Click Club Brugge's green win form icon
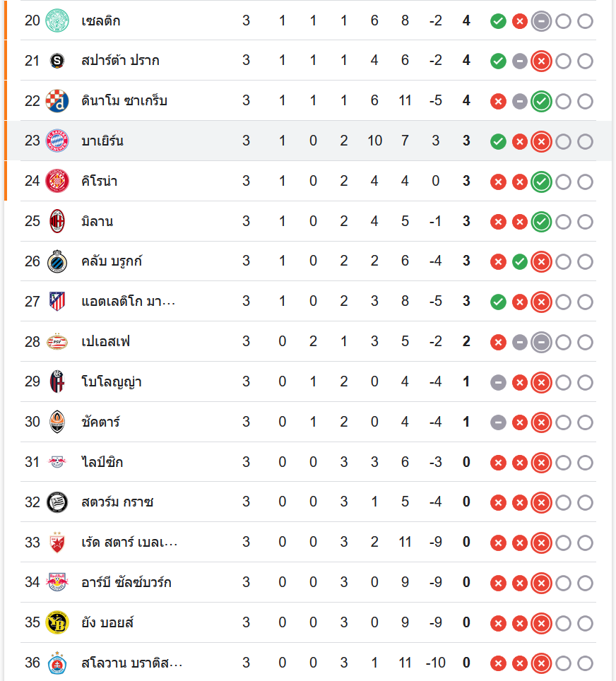 click(x=520, y=262)
